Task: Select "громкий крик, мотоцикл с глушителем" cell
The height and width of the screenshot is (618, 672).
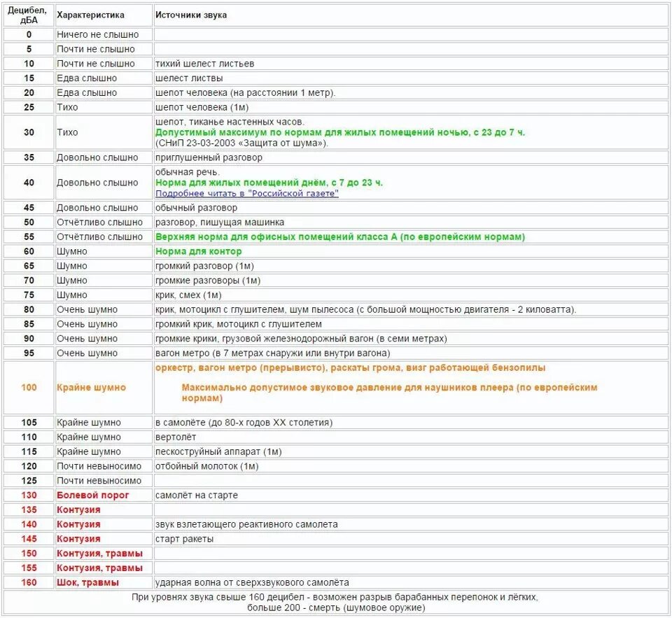Action: pos(411,324)
